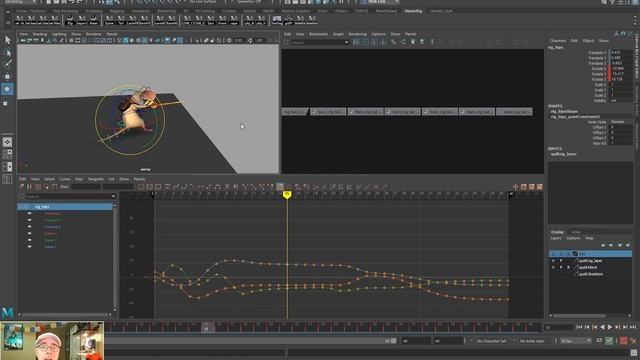This screenshot has width=640, height=360.
Task: Step back one frame
Action: (x=587, y=327)
